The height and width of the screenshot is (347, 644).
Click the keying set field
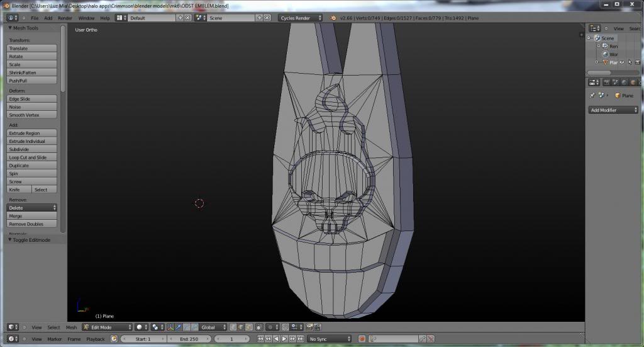tap(394, 339)
